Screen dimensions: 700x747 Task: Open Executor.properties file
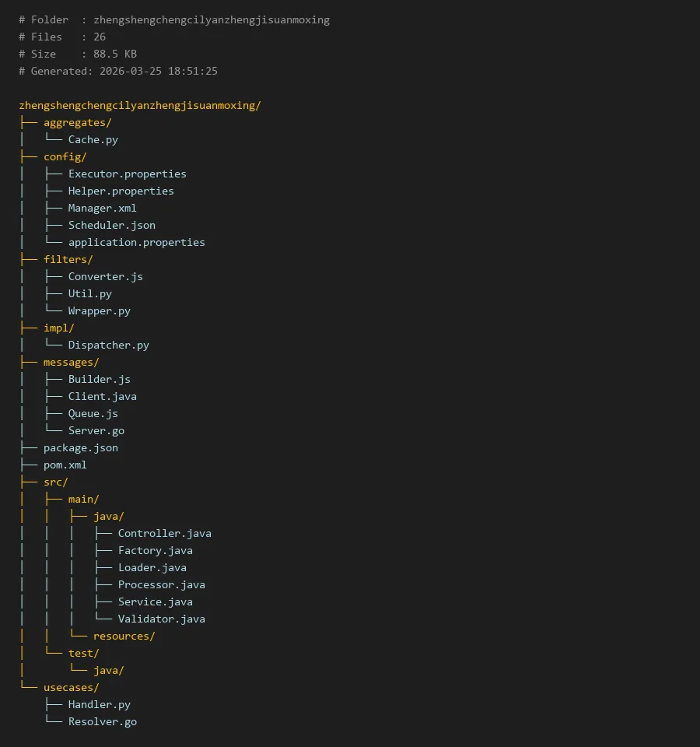[127, 174]
